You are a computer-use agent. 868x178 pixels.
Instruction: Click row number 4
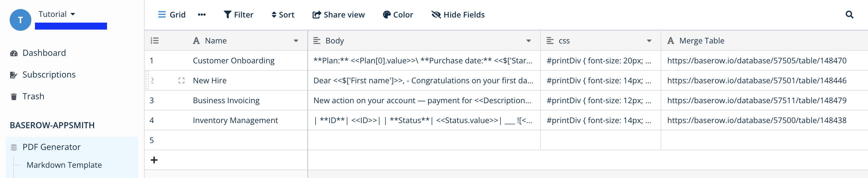tap(152, 120)
